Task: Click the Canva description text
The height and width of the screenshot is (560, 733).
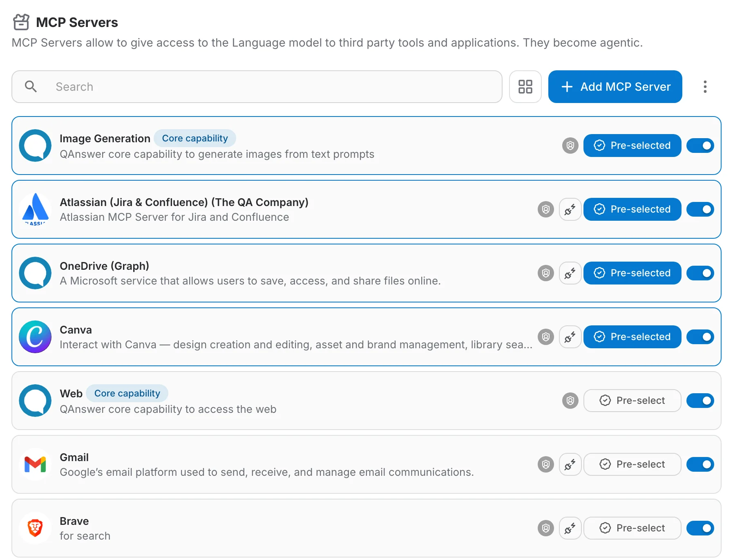Action: click(296, 345)
